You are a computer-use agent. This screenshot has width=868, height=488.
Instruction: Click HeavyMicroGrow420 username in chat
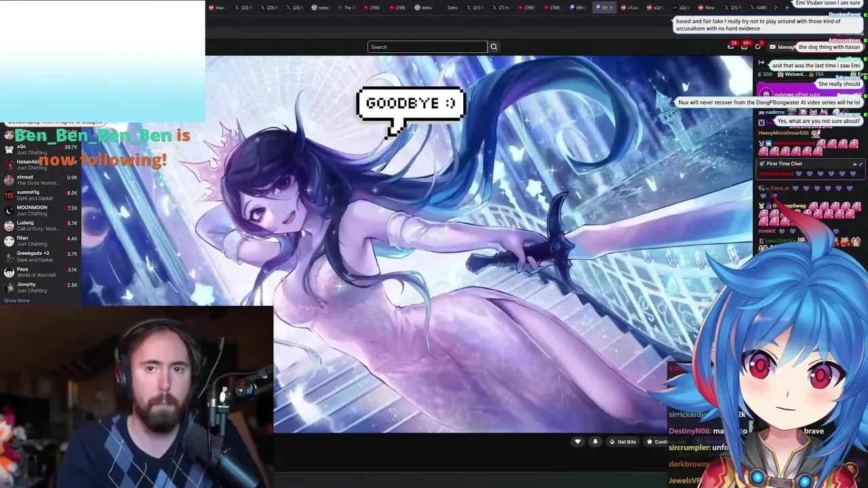click(x=784, y=133)
